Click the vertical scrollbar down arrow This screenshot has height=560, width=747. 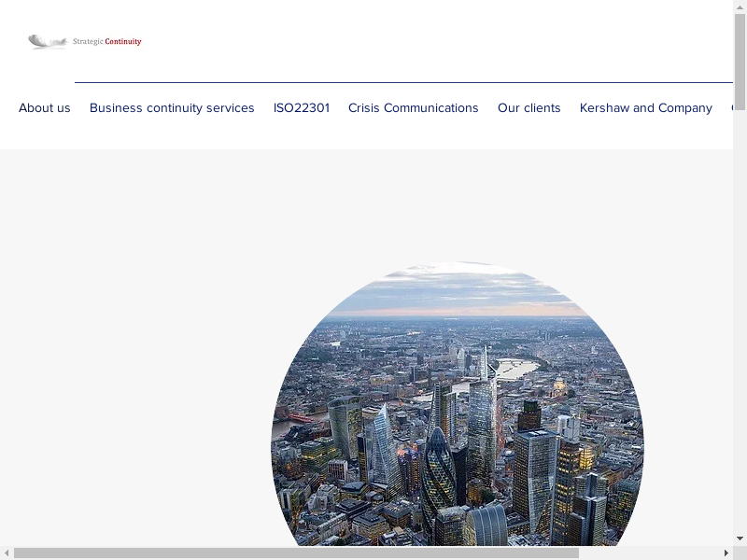740,539
